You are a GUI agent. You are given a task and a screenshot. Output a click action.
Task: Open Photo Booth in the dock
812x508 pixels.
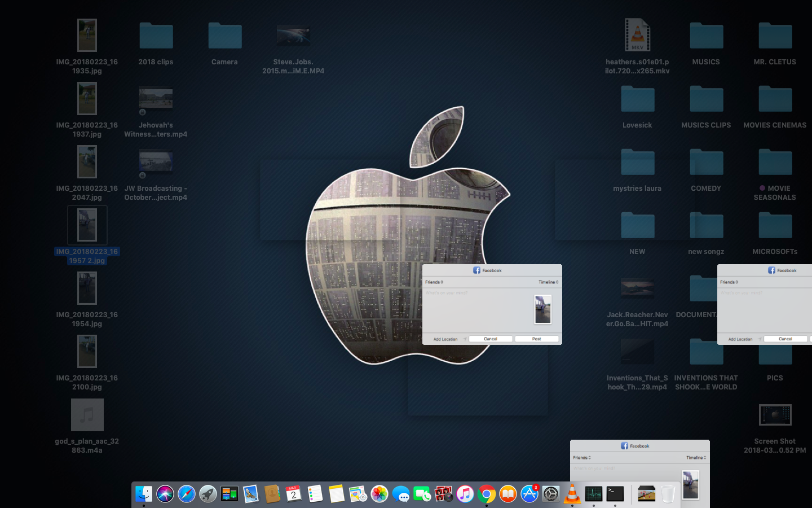tap(444, 494)
